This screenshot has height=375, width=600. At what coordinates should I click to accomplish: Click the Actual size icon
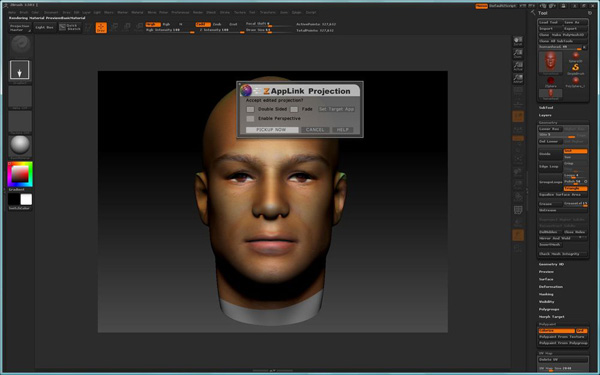point(518,66)
